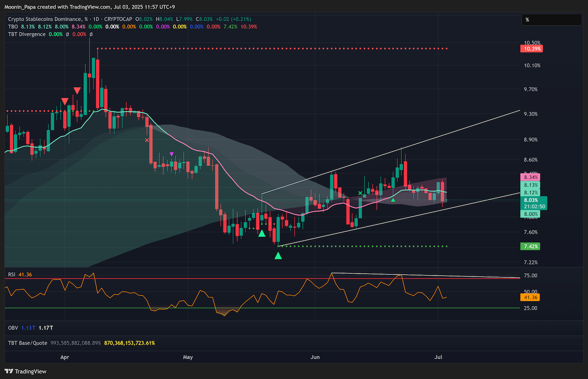Select the large green up-triangle signal below 7.42% low
The height and width of the screenshot is (379, 588).
pos(278,255)
